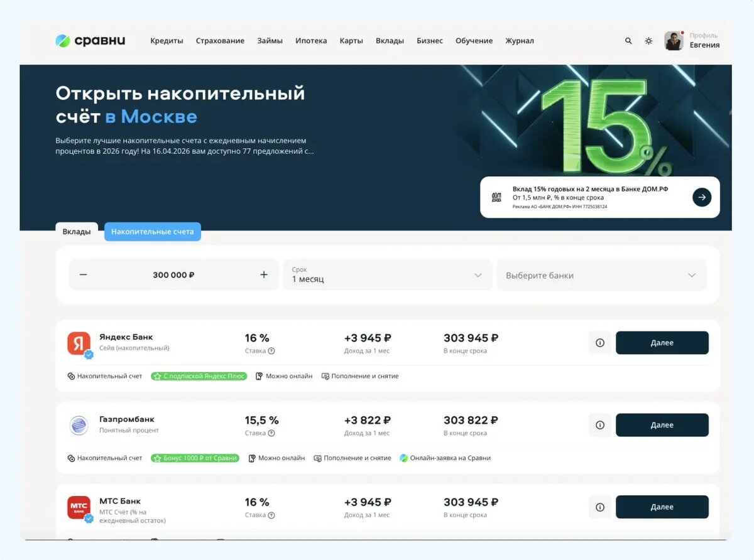Increase amount with the plus button
Image resolution: width=754 pixels, height=560 pixels.
(264, 275)
